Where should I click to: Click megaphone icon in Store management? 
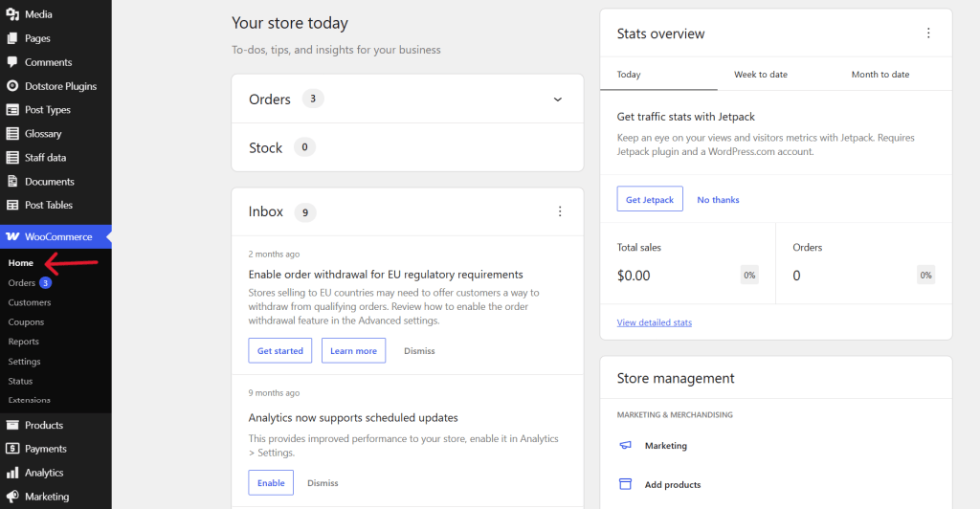point(625,445)
